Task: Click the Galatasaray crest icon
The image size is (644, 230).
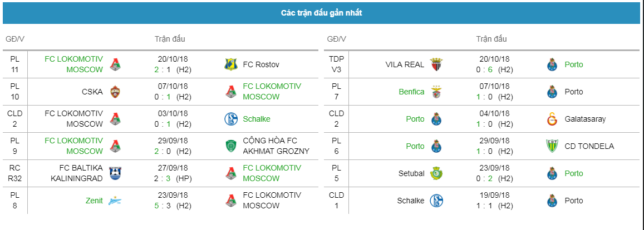Action: tap(552, 119)
